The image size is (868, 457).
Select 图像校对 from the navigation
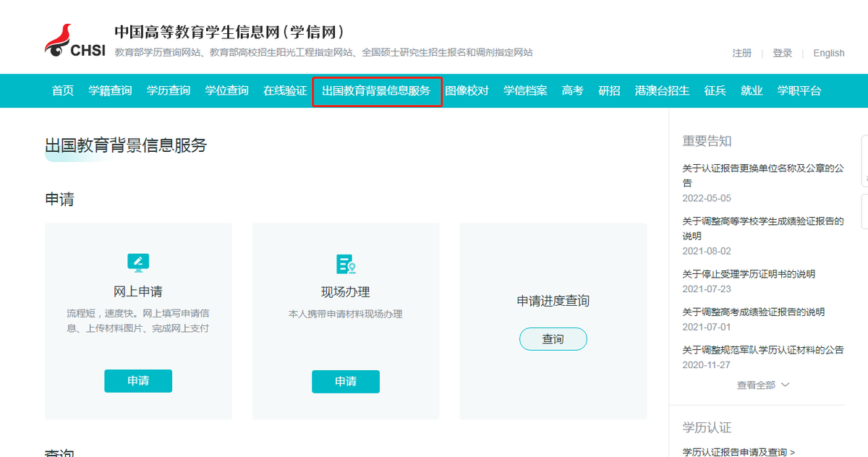pos(467,90)
